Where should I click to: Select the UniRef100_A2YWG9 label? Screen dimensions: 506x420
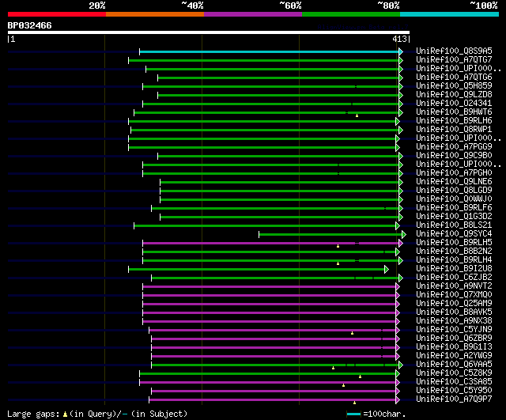tap(454, 356)
